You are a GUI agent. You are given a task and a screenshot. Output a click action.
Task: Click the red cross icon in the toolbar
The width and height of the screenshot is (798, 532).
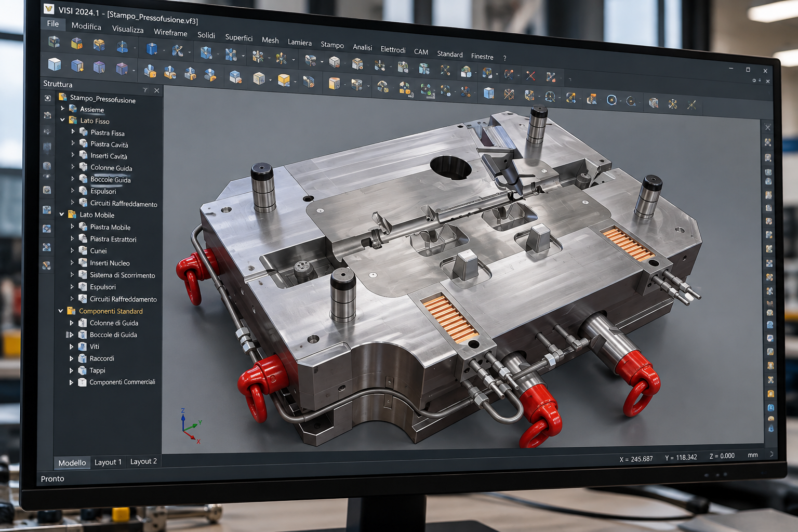[x=530, y=76]
